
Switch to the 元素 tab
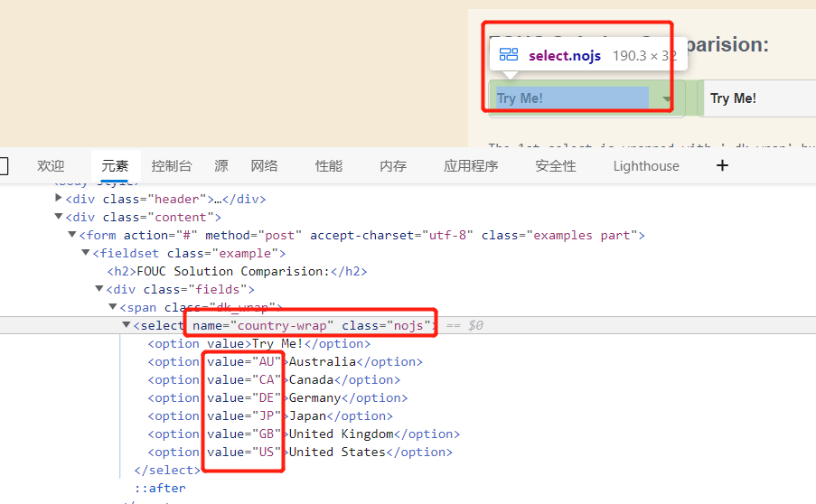point(115,166)
